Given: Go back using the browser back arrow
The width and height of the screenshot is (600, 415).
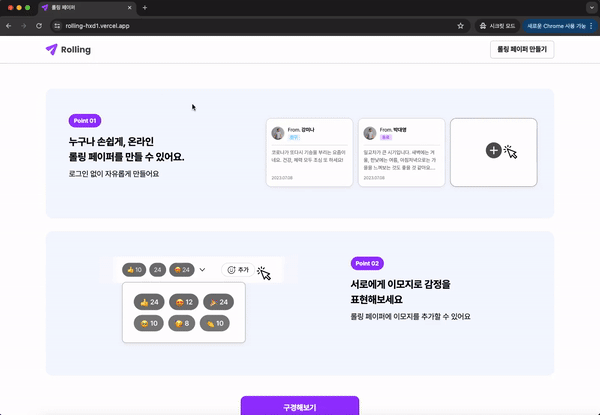Looking at the screenshot, I should (x=9, y=26).
